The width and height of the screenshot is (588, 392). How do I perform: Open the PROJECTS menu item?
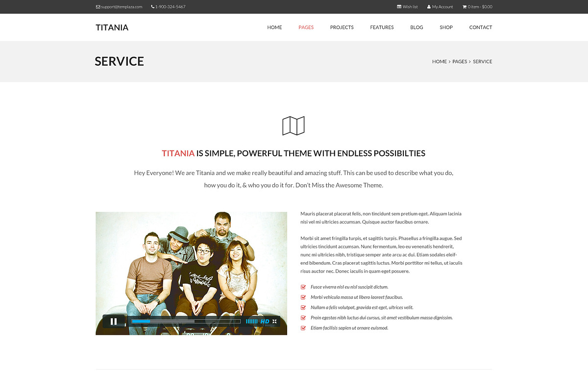click(342, 27)
